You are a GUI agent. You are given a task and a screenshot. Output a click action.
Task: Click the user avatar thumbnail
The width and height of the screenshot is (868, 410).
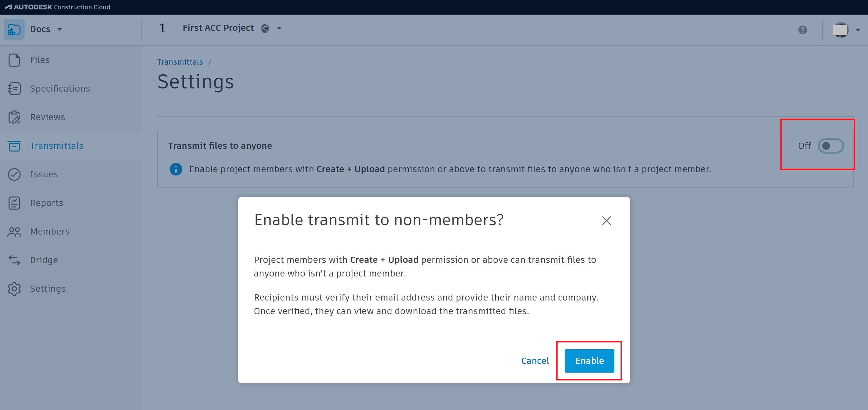click(x=840, y=30)
